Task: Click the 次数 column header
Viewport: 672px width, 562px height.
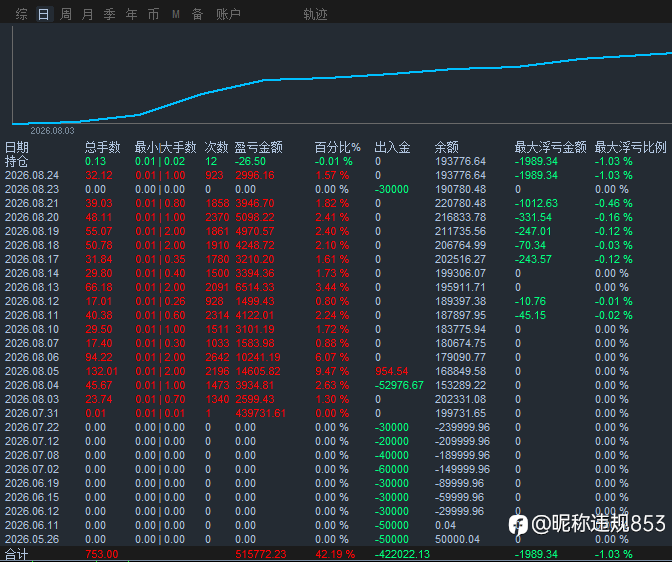Action: point(216,147)
